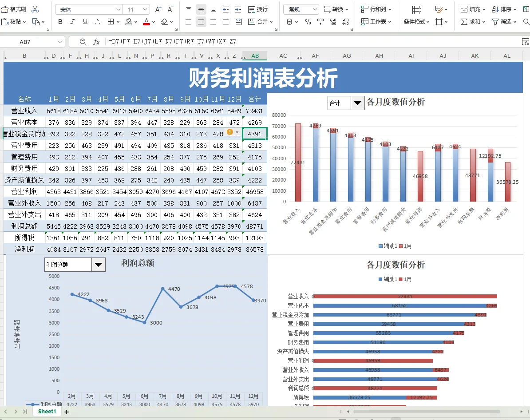
Task: Toggle strikethrough formatting
Action: pyautogui.click(x=98, y=22)
